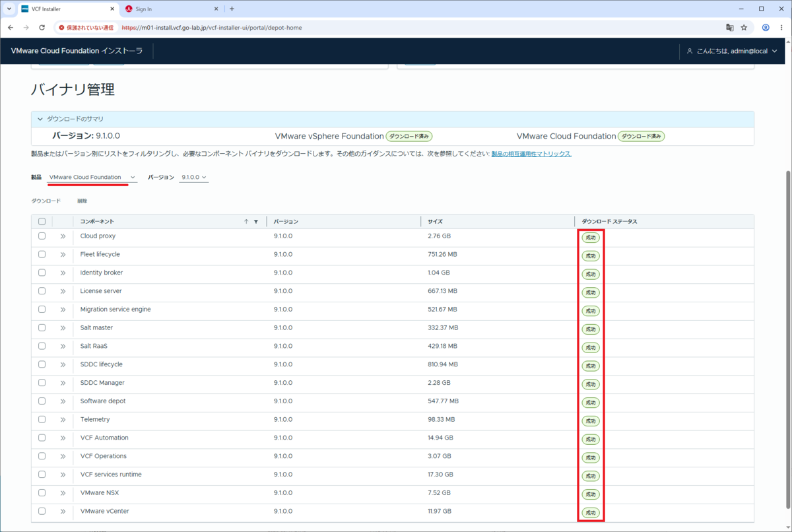This screenshot has height=532, width=792.
Task: Check the Identity broker row checkbox
Action: coord(42,273)
